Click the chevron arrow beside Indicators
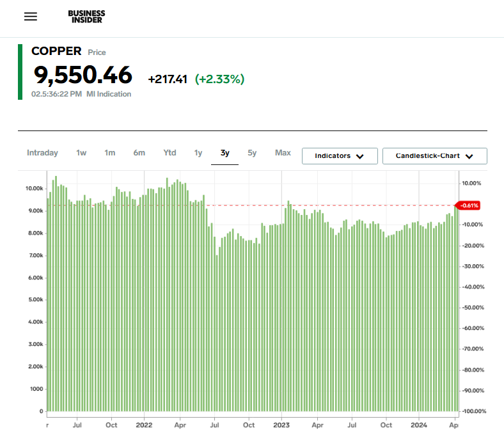 coord(359,156)
